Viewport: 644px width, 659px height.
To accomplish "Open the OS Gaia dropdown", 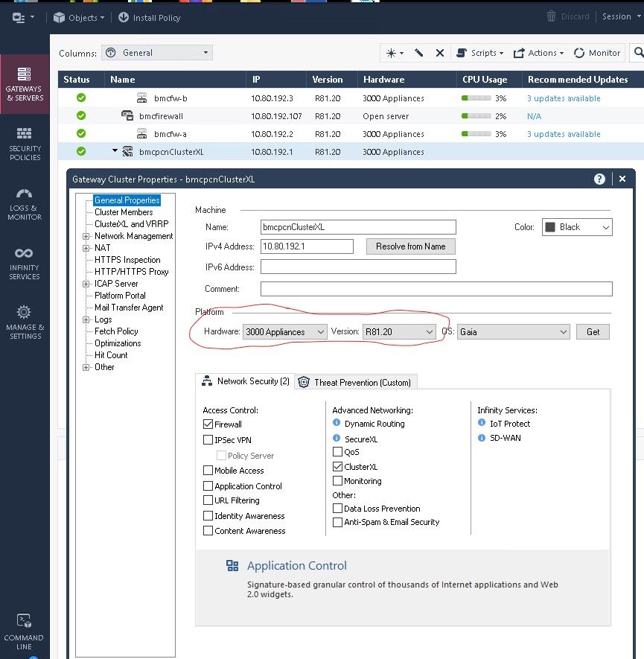I will [514, 331].
